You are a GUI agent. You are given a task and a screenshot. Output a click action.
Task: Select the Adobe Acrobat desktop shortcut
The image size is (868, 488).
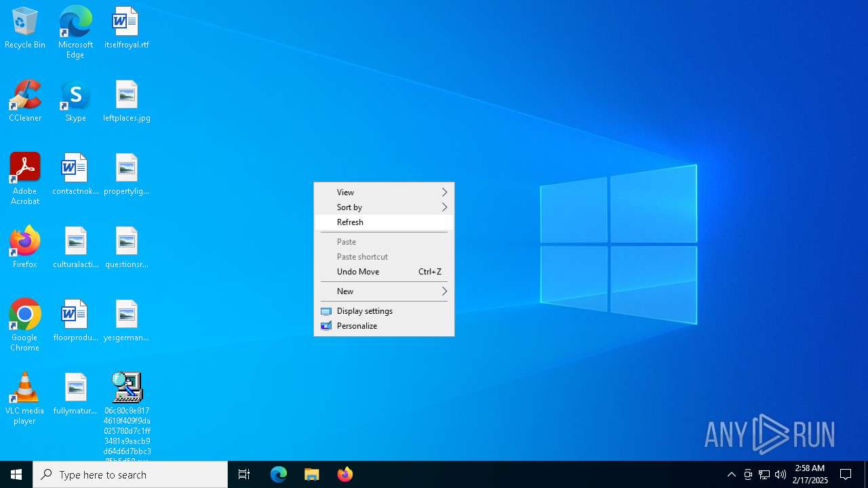point(25,180)
